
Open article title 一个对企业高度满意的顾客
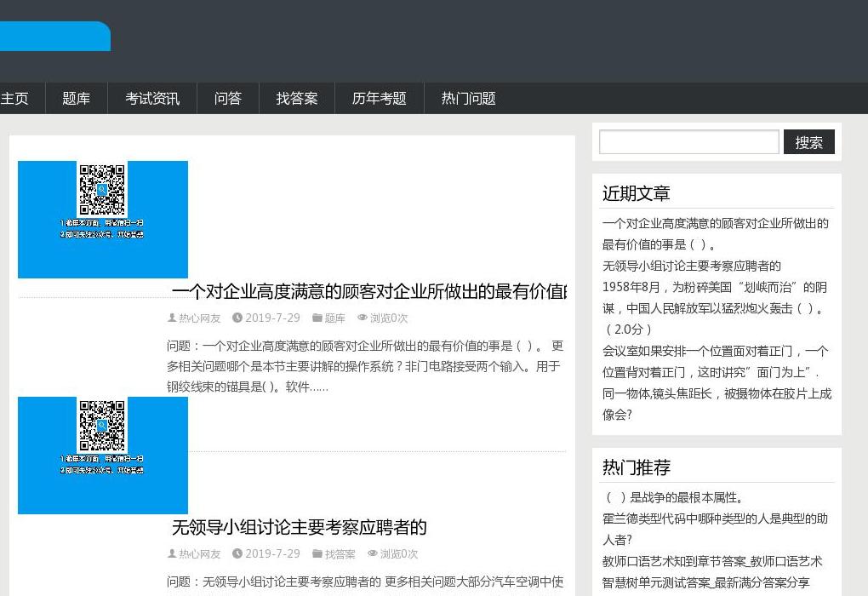tap(369, 291)
